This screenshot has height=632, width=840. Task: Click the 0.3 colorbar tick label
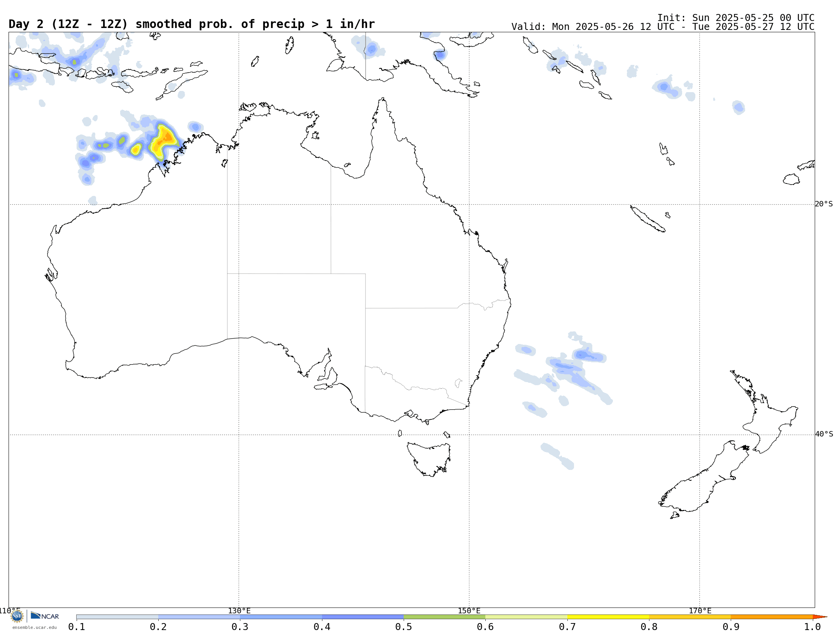(240, 627)
